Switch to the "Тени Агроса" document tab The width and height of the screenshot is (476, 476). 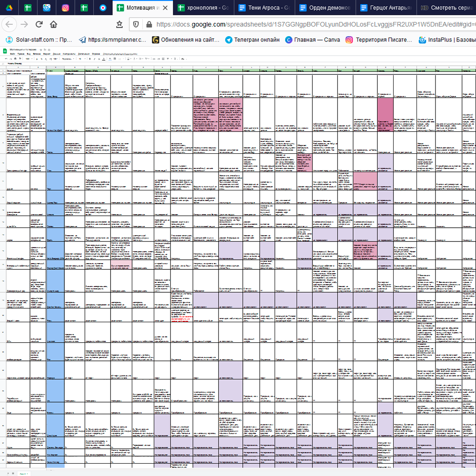coord(264,7)
